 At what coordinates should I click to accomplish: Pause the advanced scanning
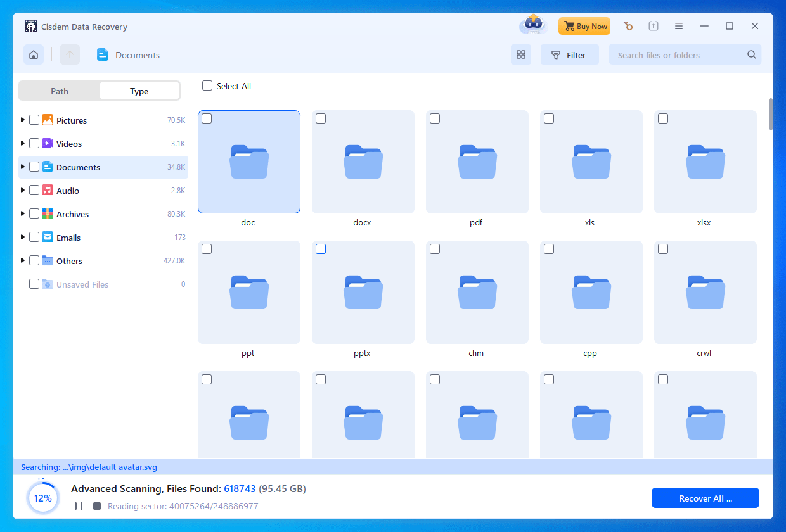tap(79, 506)
